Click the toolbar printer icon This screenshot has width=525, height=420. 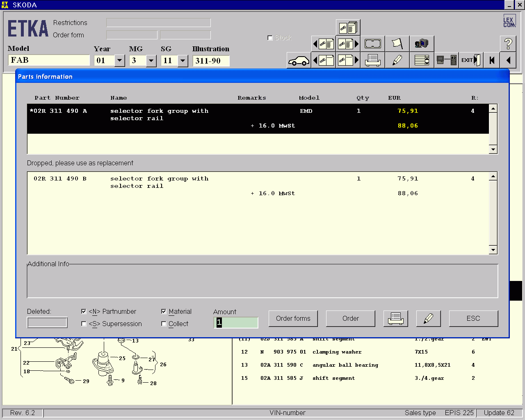(x=373, y=60)
